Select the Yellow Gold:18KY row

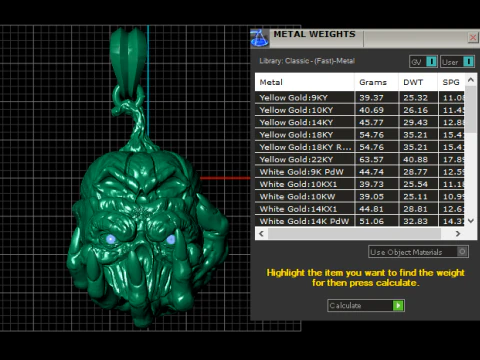tap(360, 135)
